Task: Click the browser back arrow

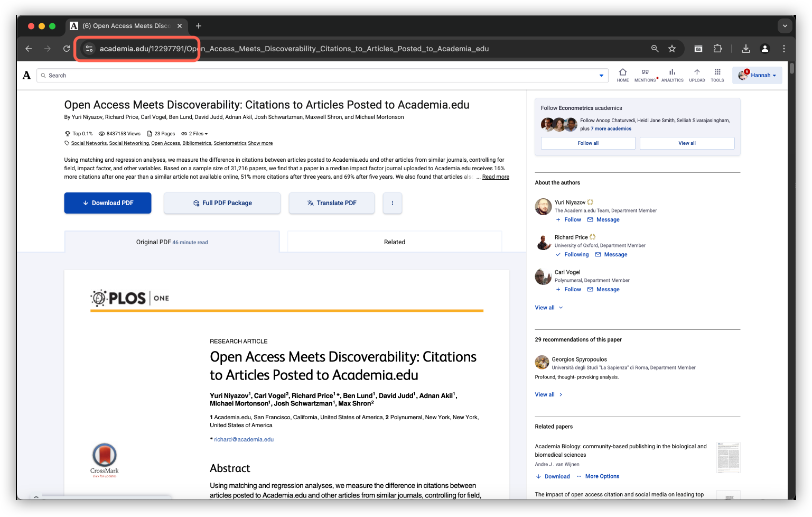Action: [29, 49]
